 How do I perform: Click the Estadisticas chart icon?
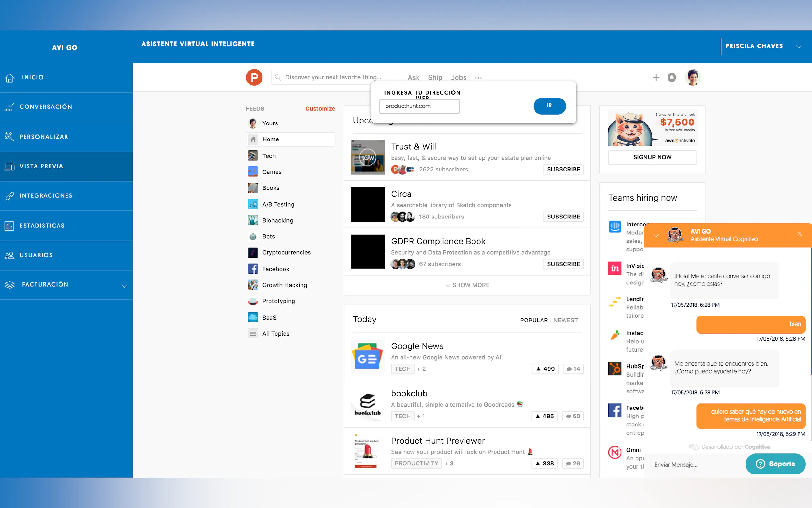(x=9, y=226)
